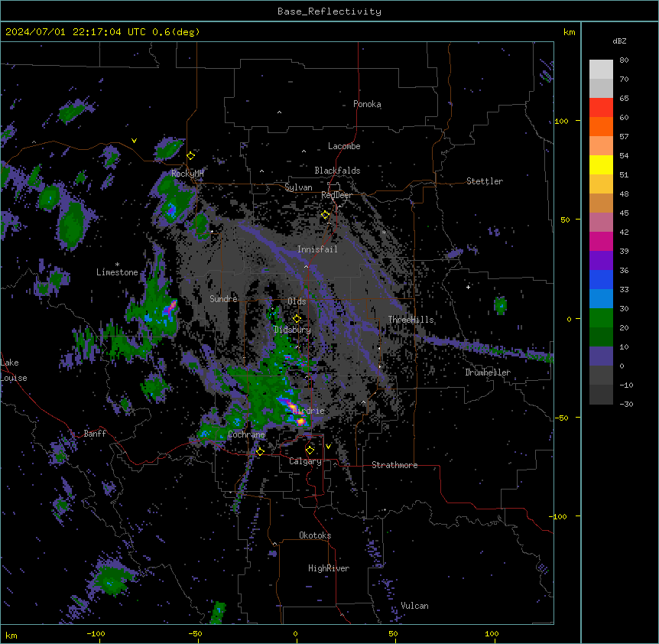Select the royal blue swatch in the legend
This screenshot has height=644, width=659.
tap(601, 279)
